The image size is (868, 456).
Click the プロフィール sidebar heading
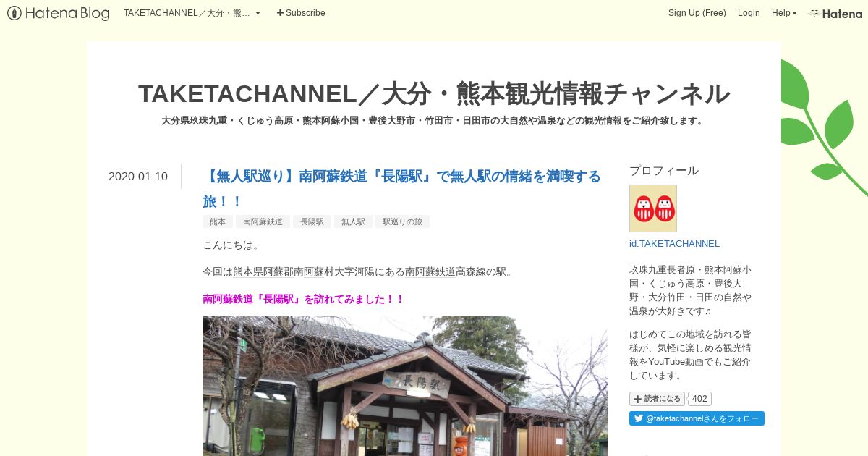click(664, 171)
